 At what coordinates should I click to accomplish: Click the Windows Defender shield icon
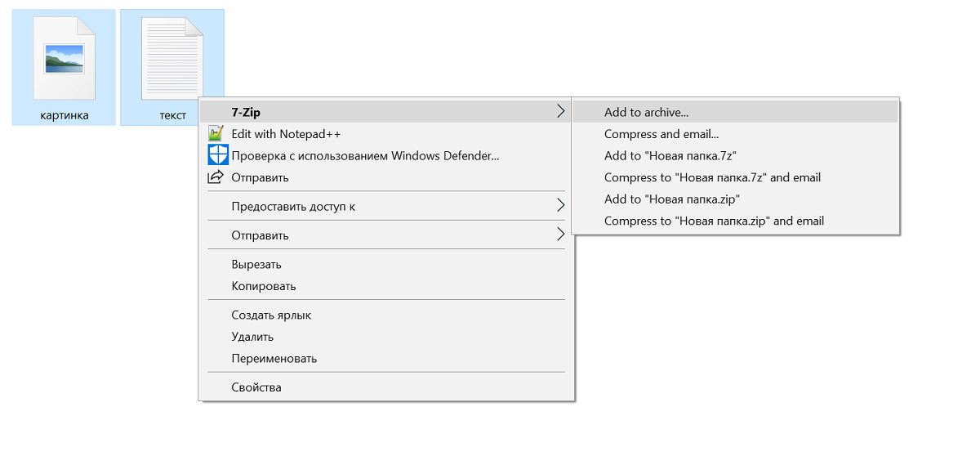tap(216, 155)
